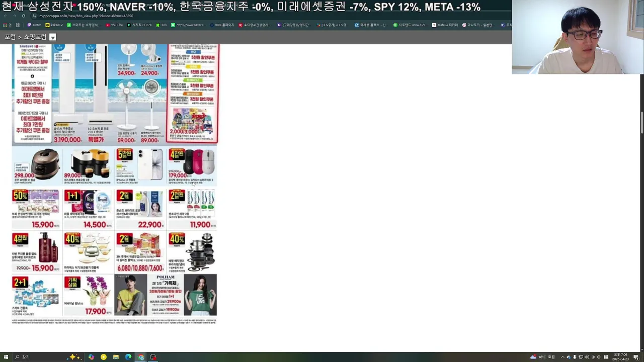Click the microphone tray icon
Screen dimensions: 644x362
[x=575, y=357]
